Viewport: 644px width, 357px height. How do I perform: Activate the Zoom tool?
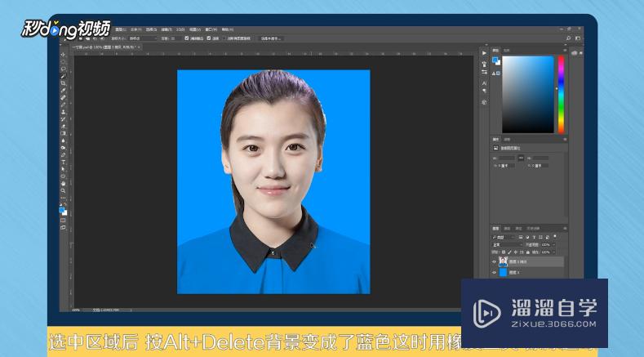click(x=64, y=190)
